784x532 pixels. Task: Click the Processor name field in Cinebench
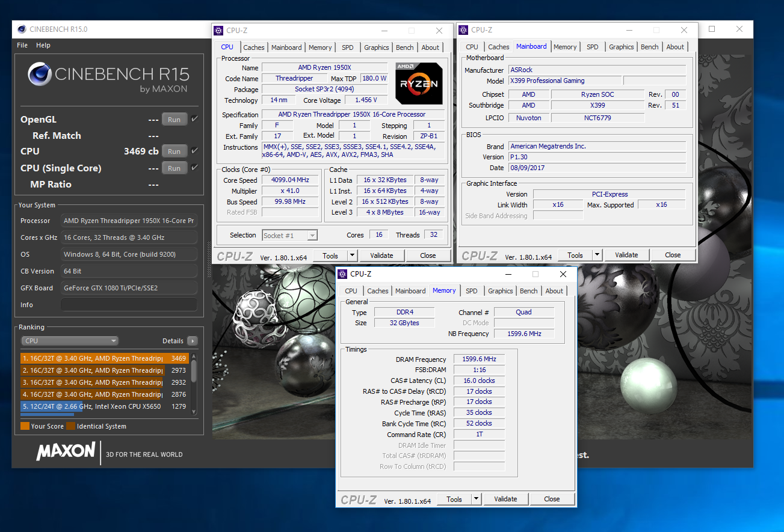(x=129, y=221)
